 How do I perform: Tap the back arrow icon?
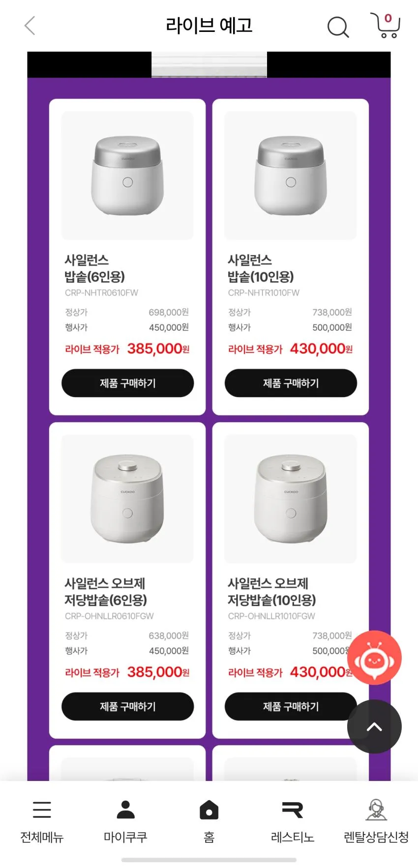30,26
